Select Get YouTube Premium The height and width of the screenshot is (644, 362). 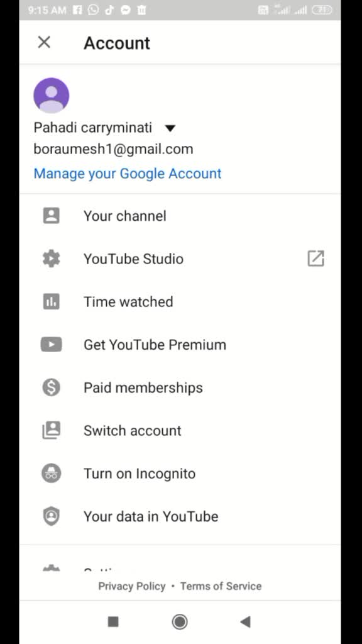tap(180, 345)
